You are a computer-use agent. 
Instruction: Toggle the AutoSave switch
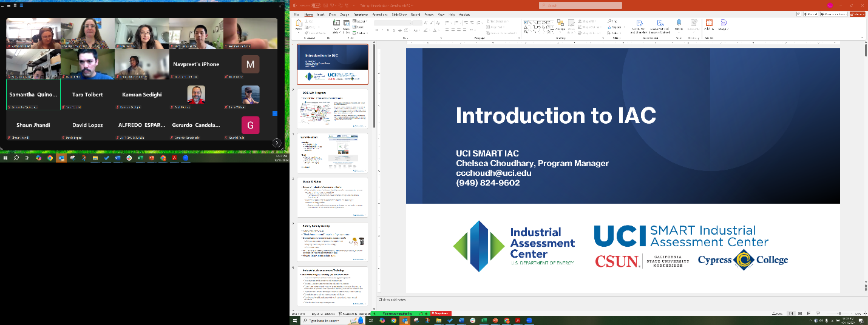[316, 5]
